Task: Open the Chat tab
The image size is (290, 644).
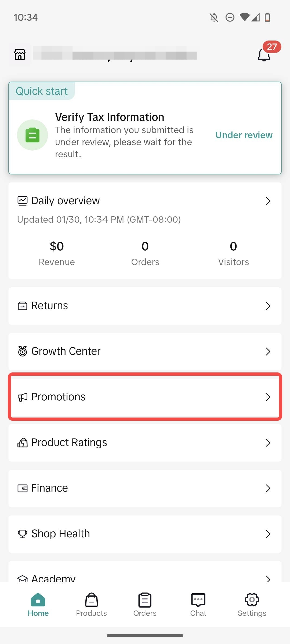Action: pyautogui.click(x=198, y=605)
